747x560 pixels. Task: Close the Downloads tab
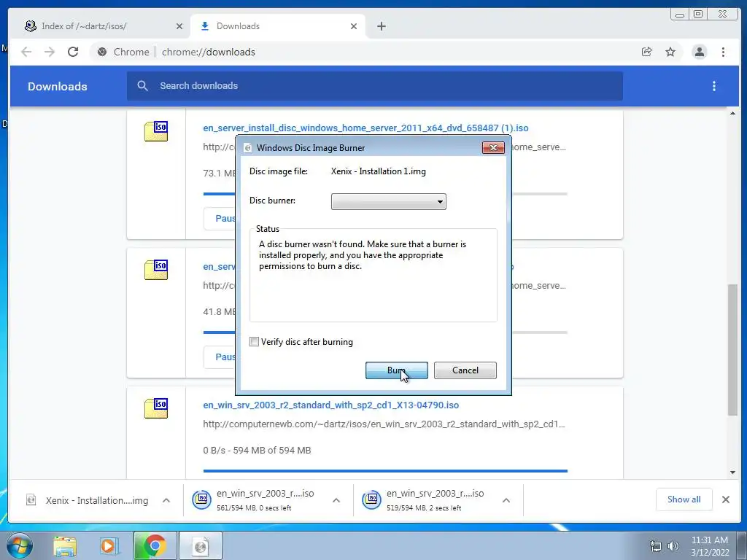pos(354,26)
